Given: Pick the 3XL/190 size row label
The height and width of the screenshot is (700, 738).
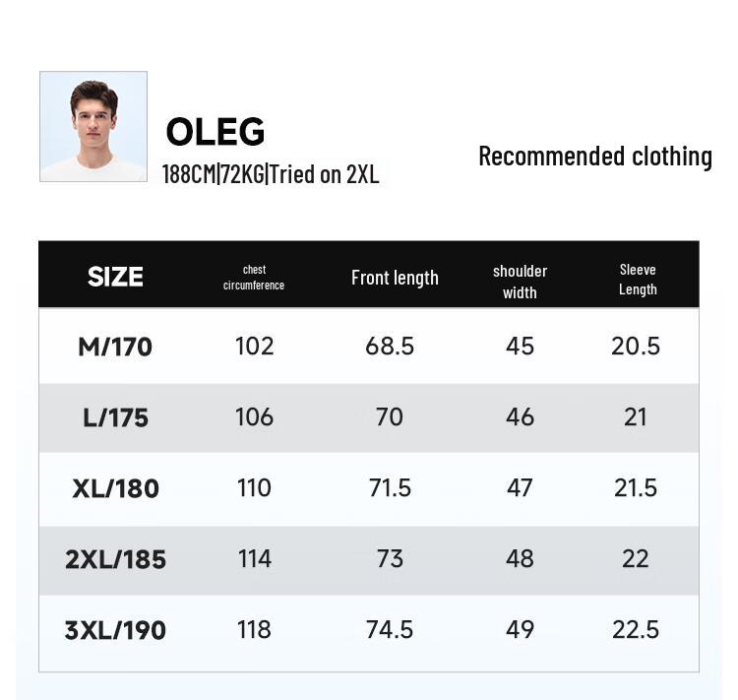Looking at the screenshot, I should click(x=115, y=630).
